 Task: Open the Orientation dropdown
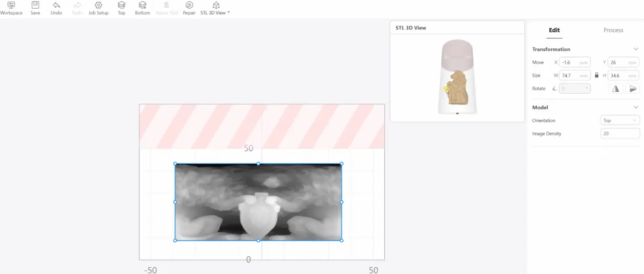coord(620,121)
